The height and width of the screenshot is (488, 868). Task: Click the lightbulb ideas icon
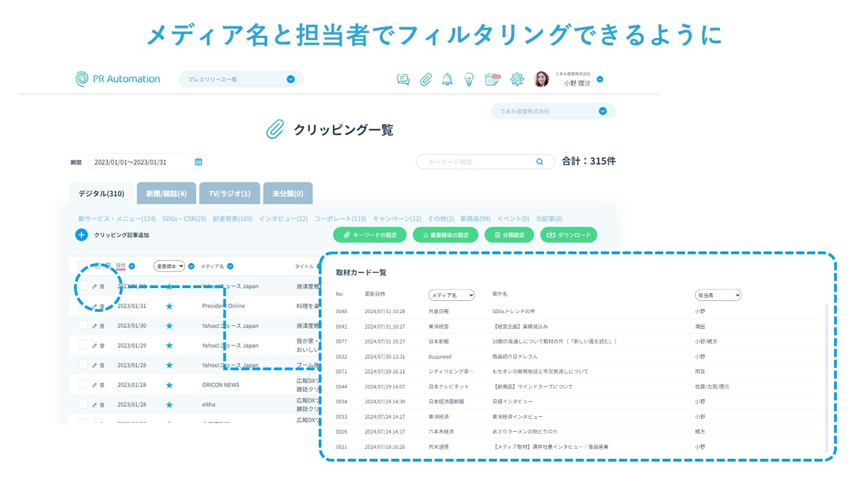(469, 79)
